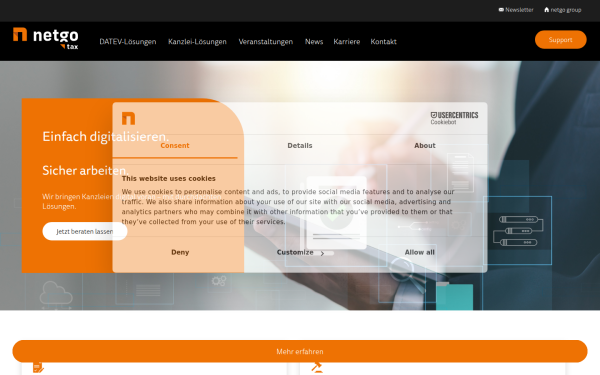
Task: Open the netgo group link
Action: [562, 10]
